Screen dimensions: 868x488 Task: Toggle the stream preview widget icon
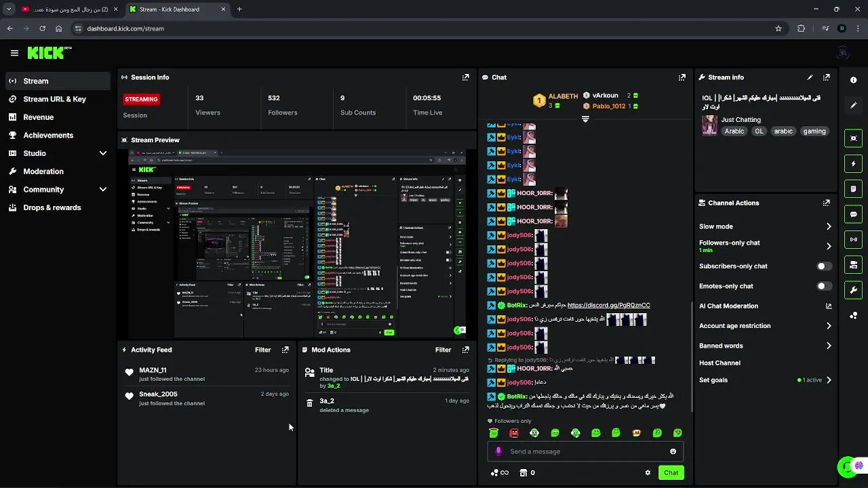[x=853, y=138]
